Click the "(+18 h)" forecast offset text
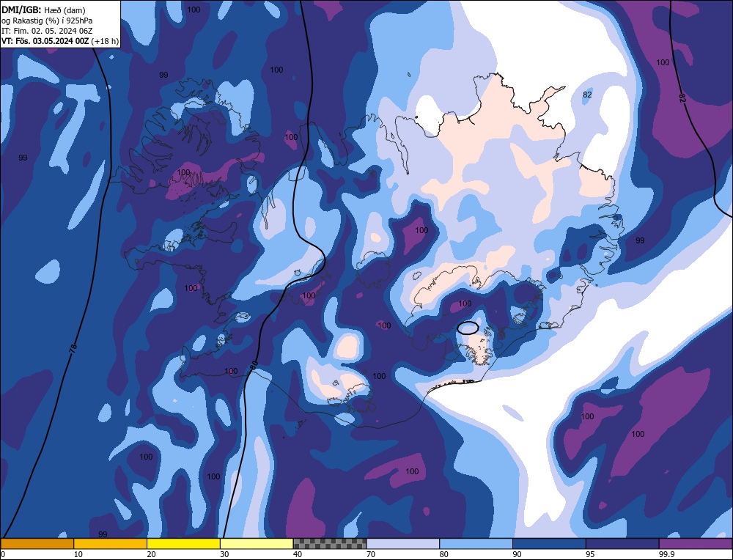Viewport: 733px width, 560px height. [x=105, y=41]
